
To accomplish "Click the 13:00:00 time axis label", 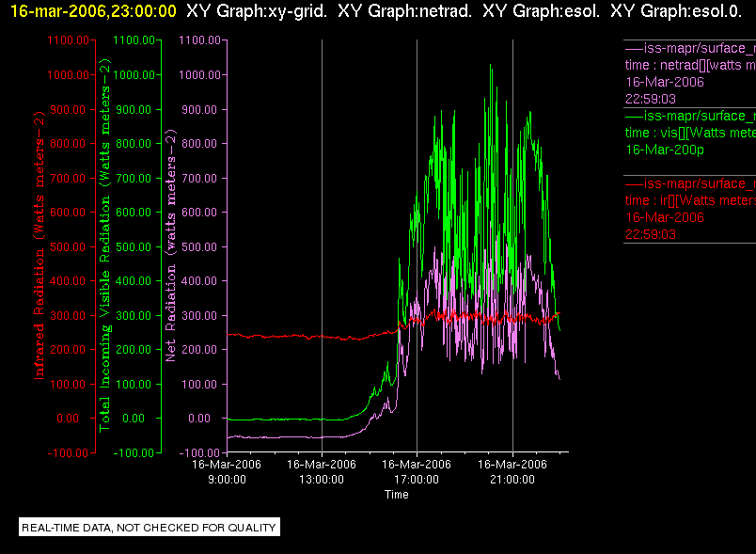I will 322,480.
